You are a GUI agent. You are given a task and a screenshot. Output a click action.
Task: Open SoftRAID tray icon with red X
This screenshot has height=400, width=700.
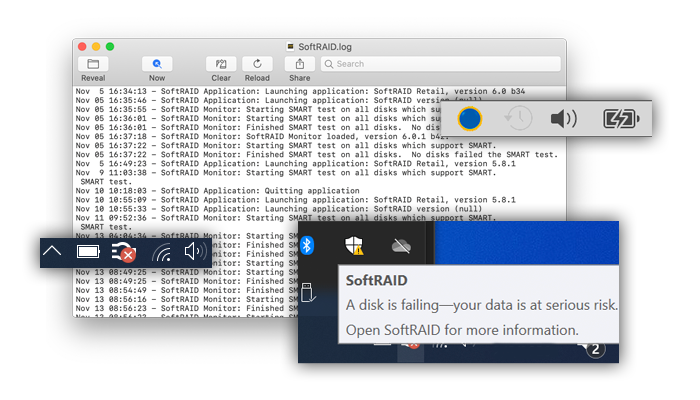tap(124, 252)
